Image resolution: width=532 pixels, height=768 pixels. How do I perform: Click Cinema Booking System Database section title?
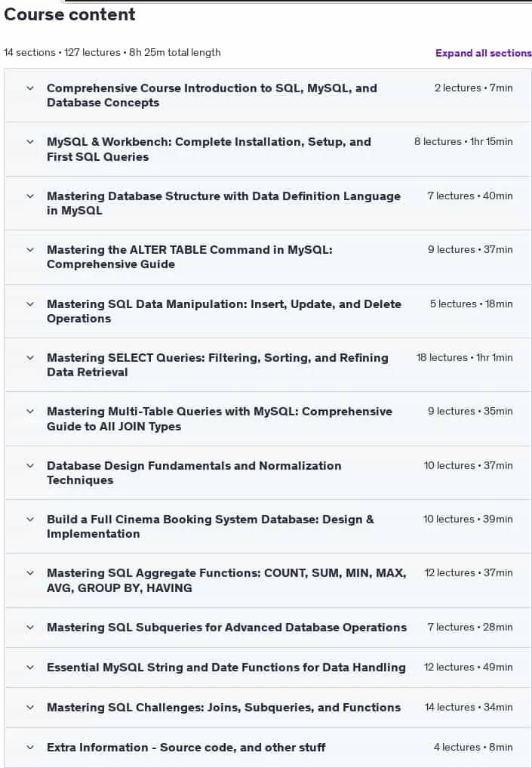pos(211,526)
